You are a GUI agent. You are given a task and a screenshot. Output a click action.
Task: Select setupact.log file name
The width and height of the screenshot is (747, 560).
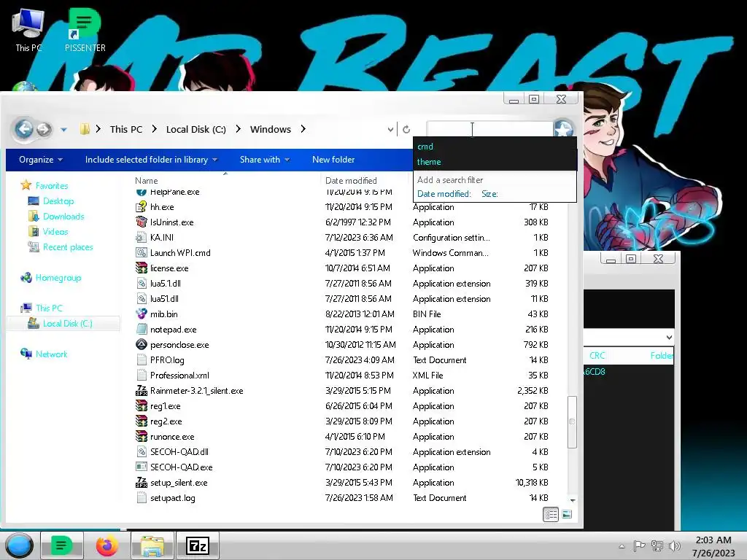point(172,498)
